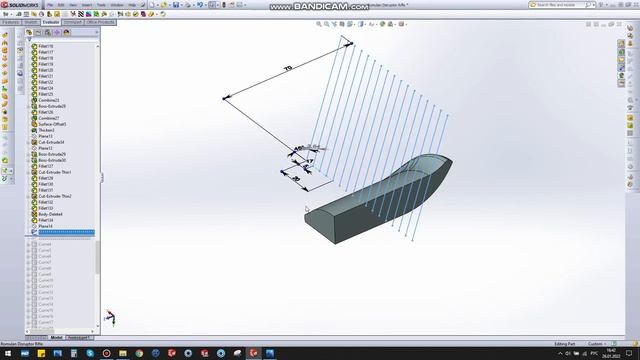
Task: Click the New document icon
Action: tap(152, 5)
